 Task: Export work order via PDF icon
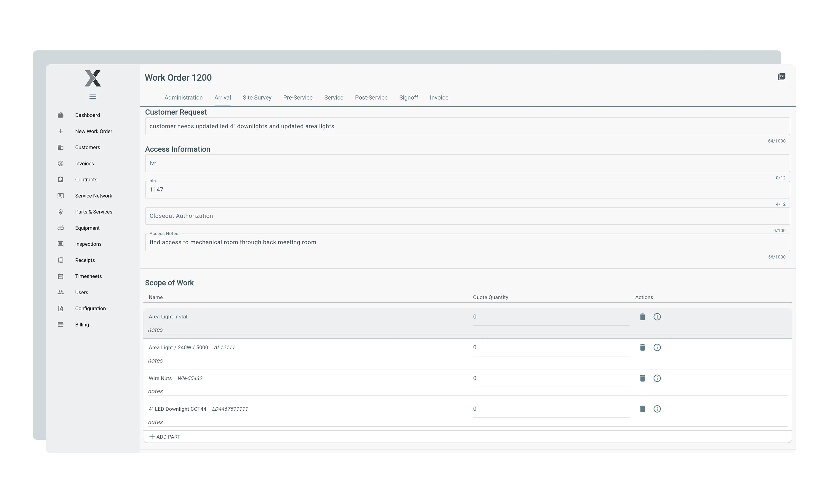coord(781,77)
